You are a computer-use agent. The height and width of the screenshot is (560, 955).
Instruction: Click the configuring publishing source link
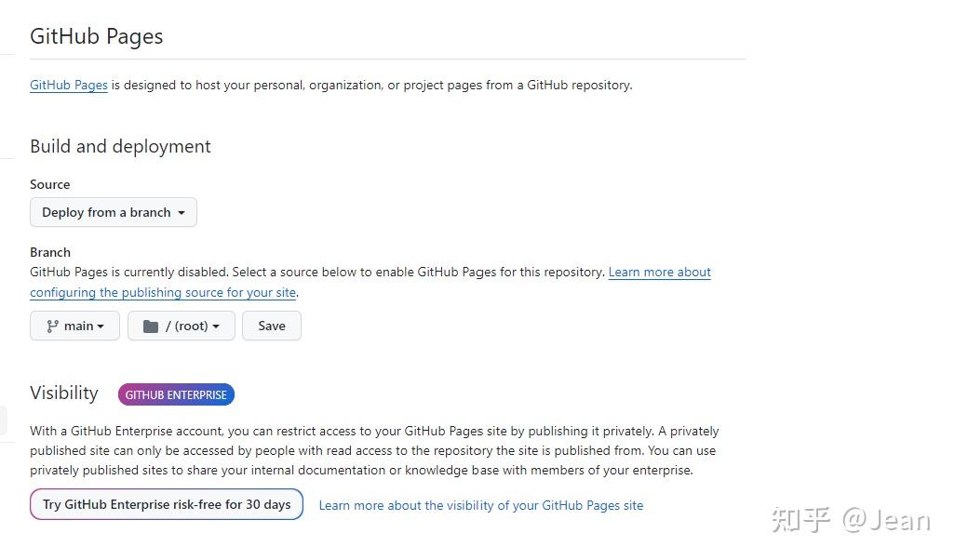click(x=163, y=292)
